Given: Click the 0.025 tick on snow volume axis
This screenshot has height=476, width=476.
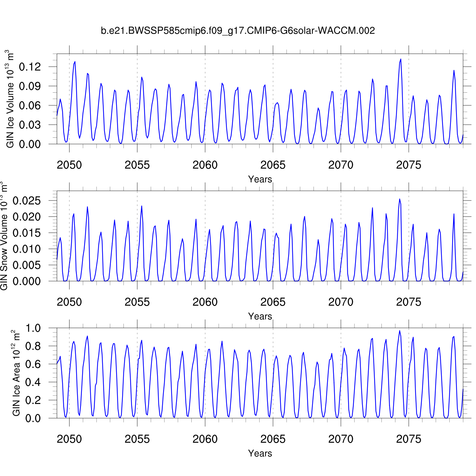Looking at the screenshot, I should coord(27,201).
